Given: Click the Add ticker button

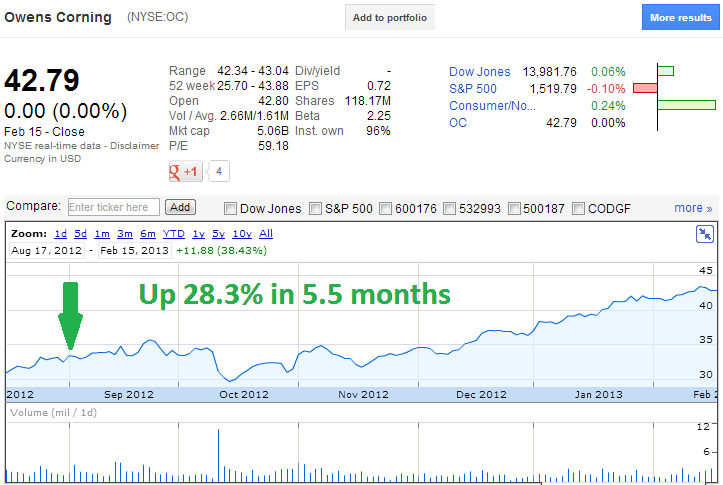Looking at the screenshot, I should pyautogui.click(x=180, y=207).
